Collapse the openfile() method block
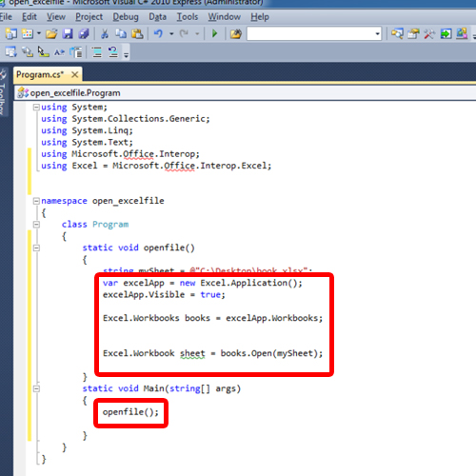476x476 pixels. tap(36, 248)
